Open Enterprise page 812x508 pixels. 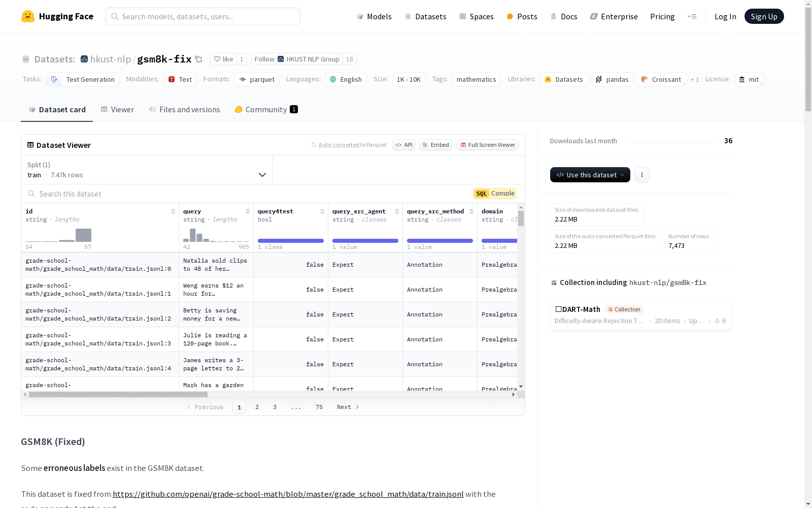(614, 16)
